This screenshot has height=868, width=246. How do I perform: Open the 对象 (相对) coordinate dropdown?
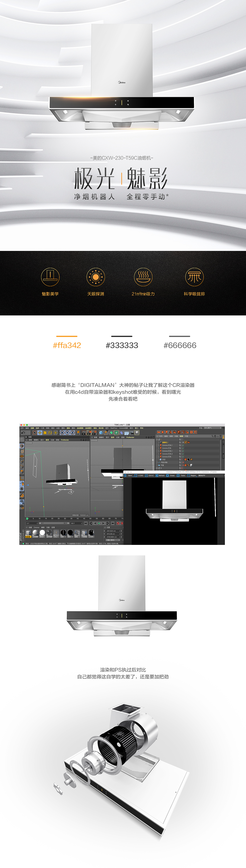(113, 540)
